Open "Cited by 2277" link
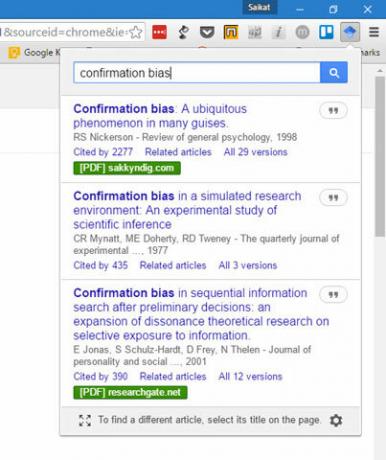Screen dimensions: 386x460 (x=103, y=152)
